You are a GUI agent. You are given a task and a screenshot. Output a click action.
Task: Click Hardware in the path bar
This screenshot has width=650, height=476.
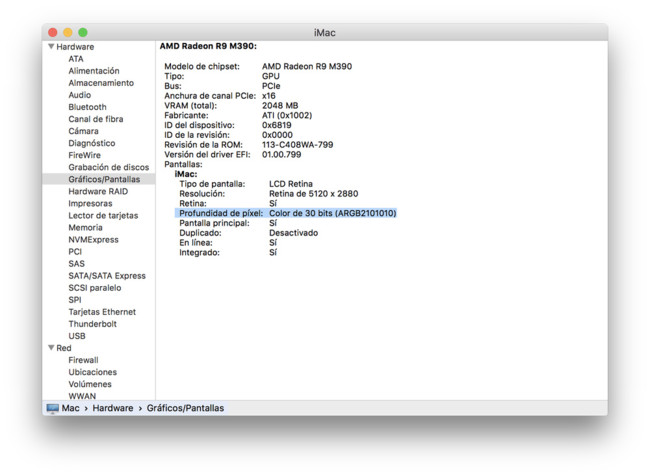113,408
